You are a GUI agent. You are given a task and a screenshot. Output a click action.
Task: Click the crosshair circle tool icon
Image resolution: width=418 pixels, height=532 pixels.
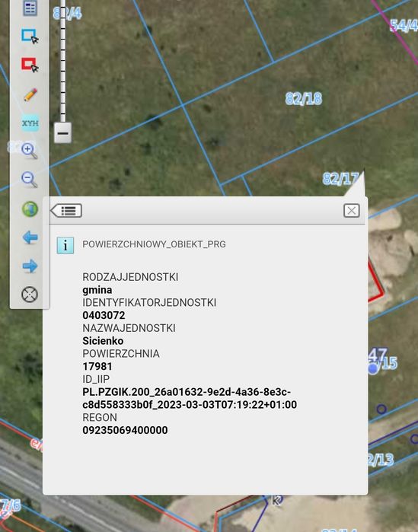point(30,295)
